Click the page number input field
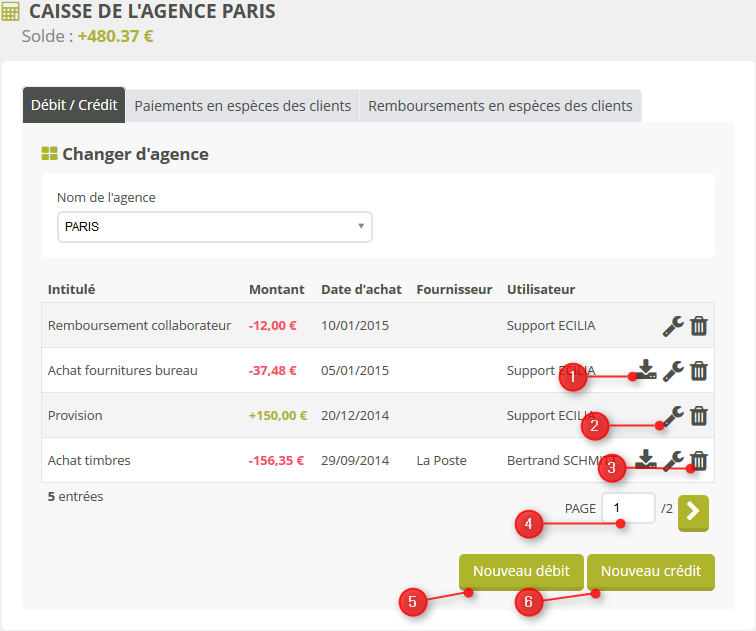Screen dimensions: 756x631 tap(628, 508)
